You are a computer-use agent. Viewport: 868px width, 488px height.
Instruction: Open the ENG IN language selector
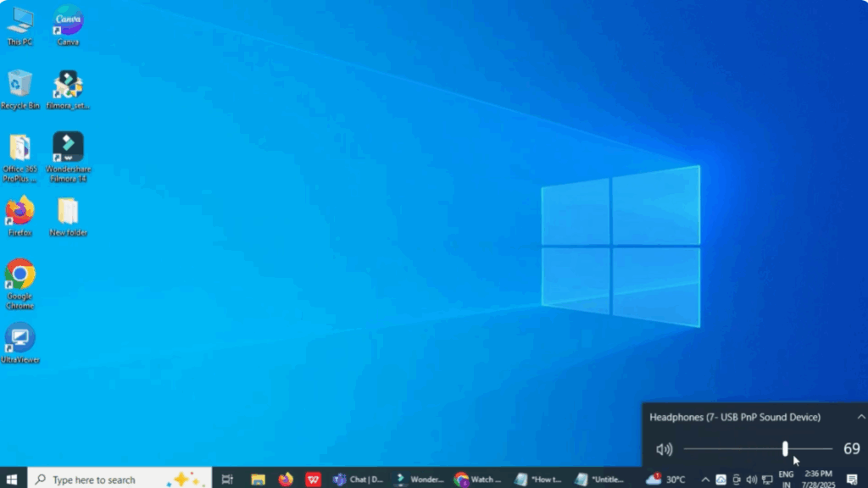[786, 479]
